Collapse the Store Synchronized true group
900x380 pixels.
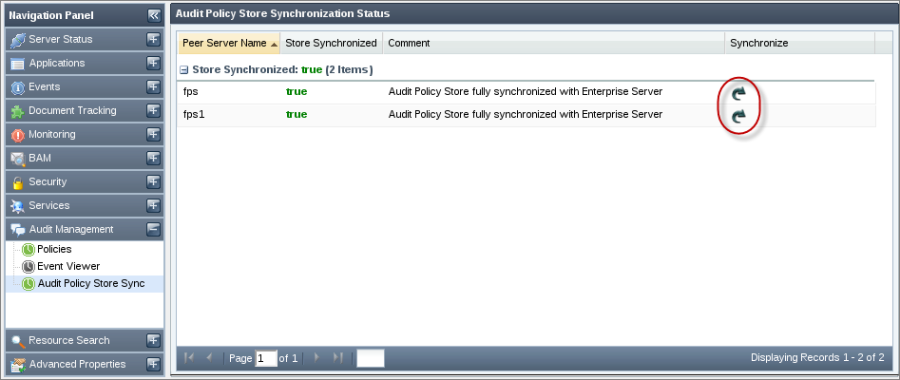[x=184, y=70]
